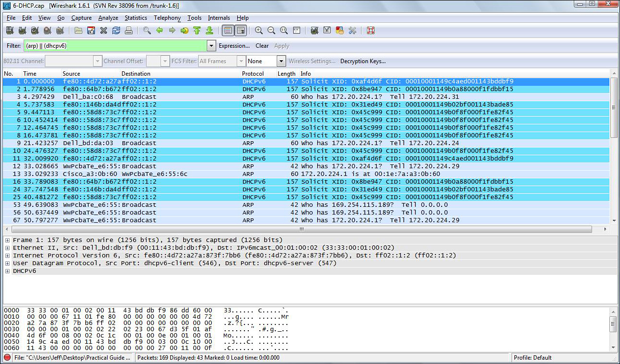Reload this capture file icon
Image resolution: width=620 pixels, height=364 pixels.
coord(116,30)
